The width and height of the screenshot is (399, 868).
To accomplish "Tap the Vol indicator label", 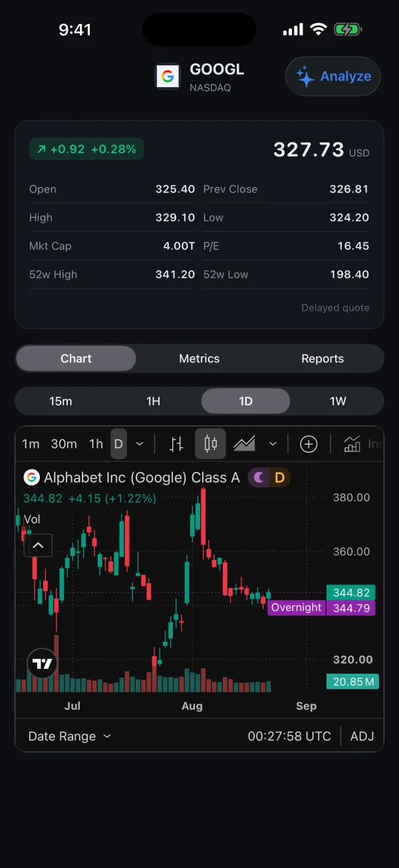I will [32, 519].
